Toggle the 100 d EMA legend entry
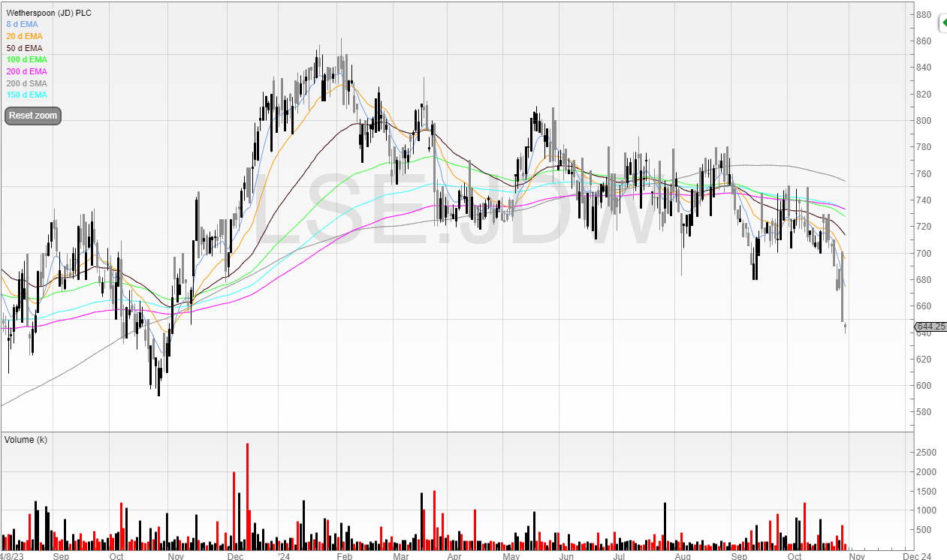The width and height of the screenshot is (947, 560). point(27,59)
